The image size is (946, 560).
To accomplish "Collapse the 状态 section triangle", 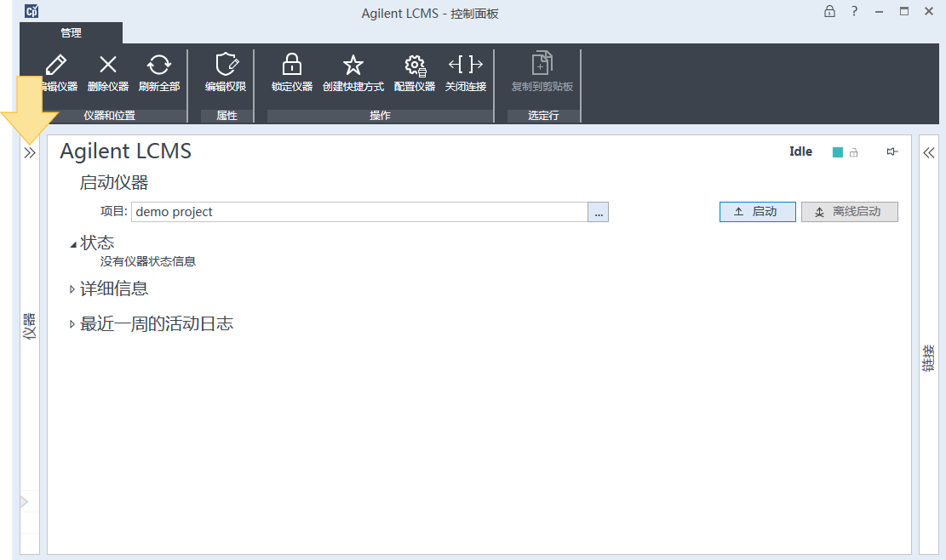I will (73, 244).
